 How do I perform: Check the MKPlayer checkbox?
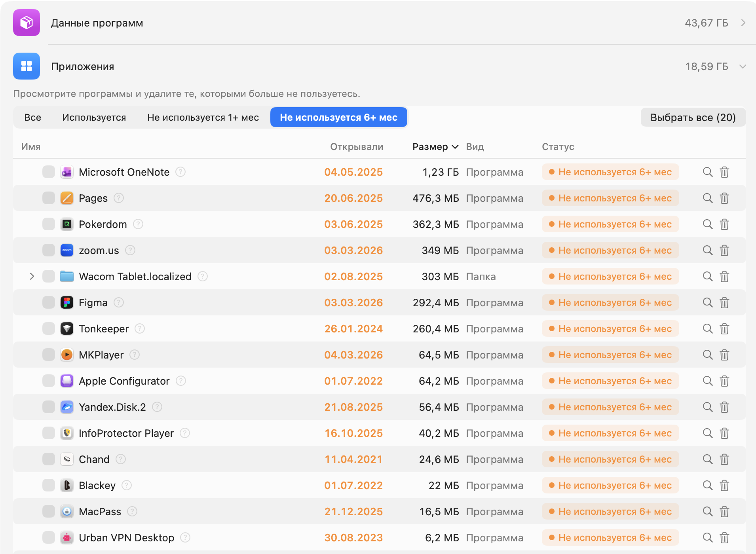49,355
